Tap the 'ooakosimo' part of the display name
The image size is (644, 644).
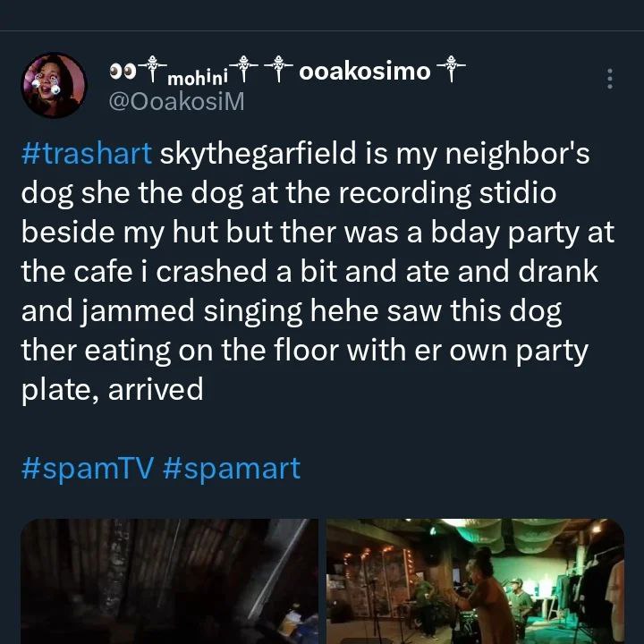(365, 72)
